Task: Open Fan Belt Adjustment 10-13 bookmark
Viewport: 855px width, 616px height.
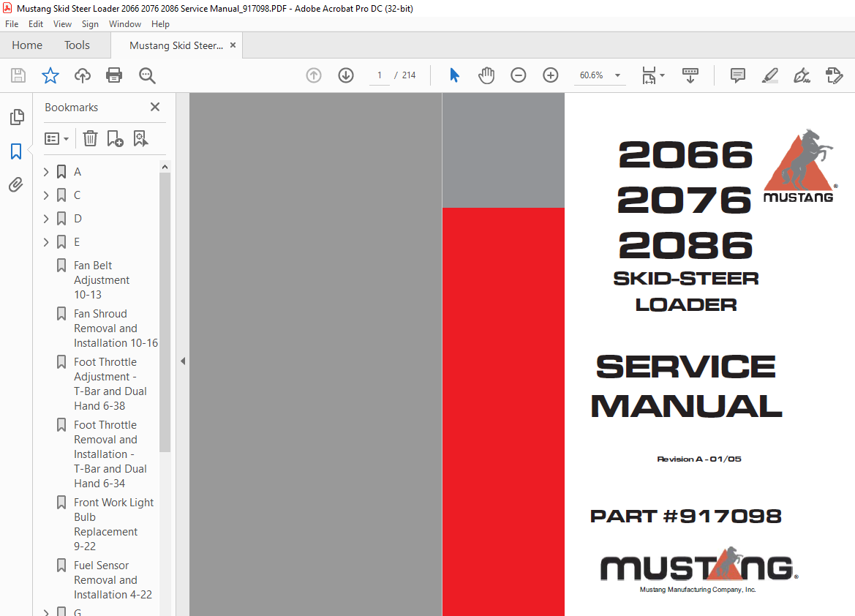Action: pos(102,280)
